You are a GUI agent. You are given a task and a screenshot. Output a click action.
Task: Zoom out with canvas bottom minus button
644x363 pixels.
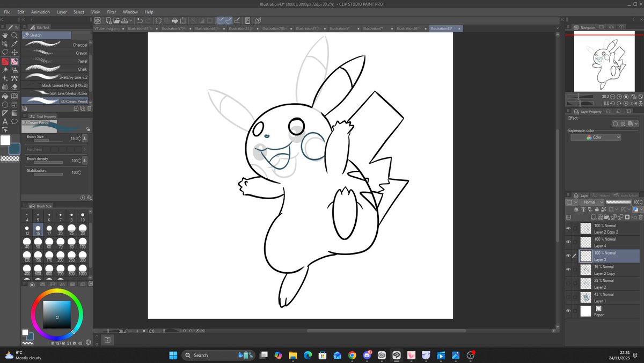131,331
